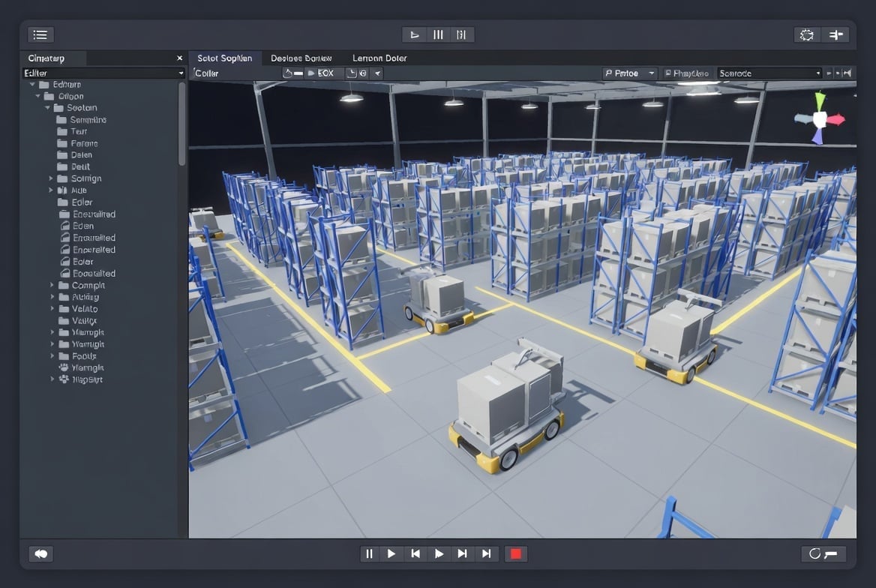The height and width of the screenshot is (588, 876).
Task: Click the settings gear icon in top bar
Action: [x=807, y=34]
